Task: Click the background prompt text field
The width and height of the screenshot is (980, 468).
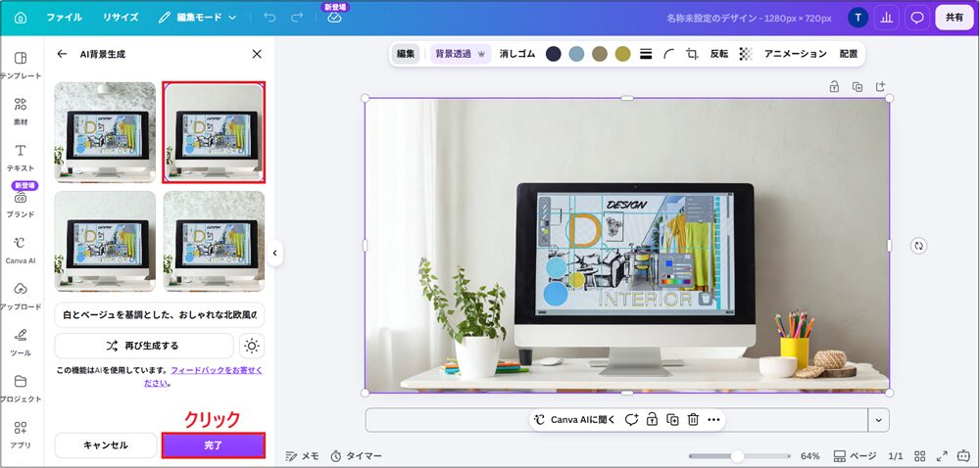Action: (160, 314)
